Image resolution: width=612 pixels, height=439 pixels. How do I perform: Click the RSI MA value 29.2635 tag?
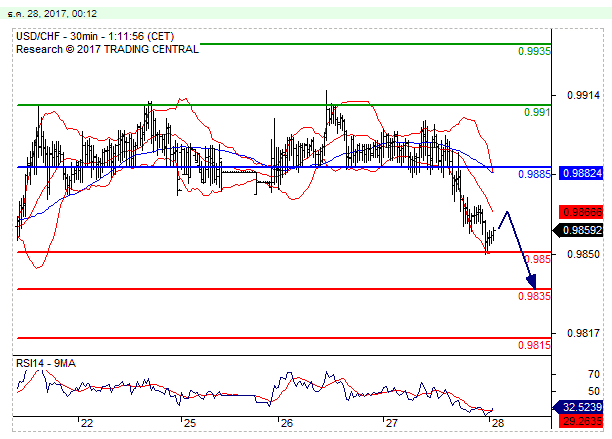[582, 421]
